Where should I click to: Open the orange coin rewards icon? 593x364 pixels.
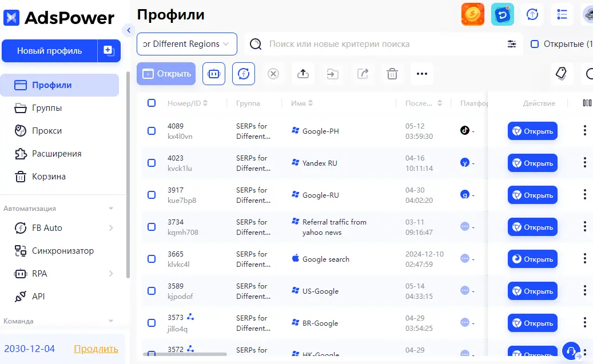(x=473, y=14)
